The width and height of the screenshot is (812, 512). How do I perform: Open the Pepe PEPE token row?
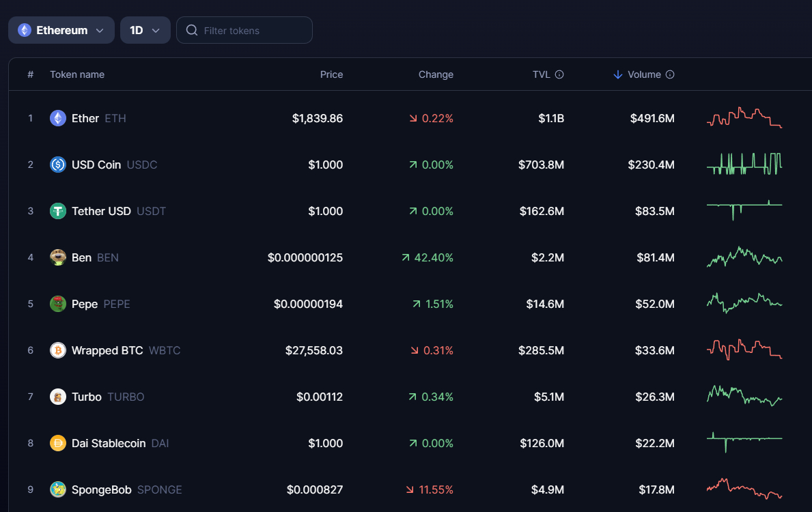[x=410, y=304]
